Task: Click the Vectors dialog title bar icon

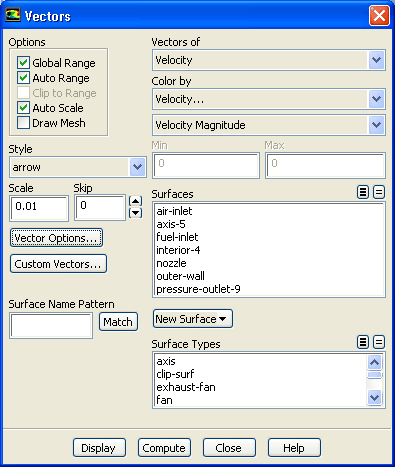Action: (13, 15)
